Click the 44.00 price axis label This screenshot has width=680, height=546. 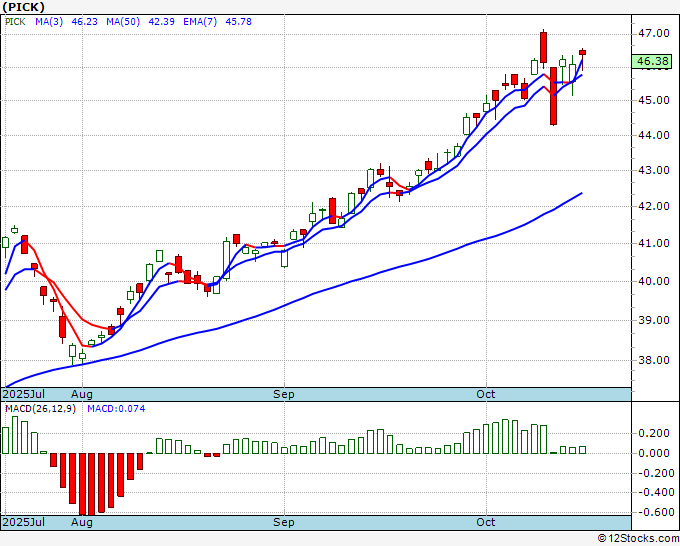654,135
